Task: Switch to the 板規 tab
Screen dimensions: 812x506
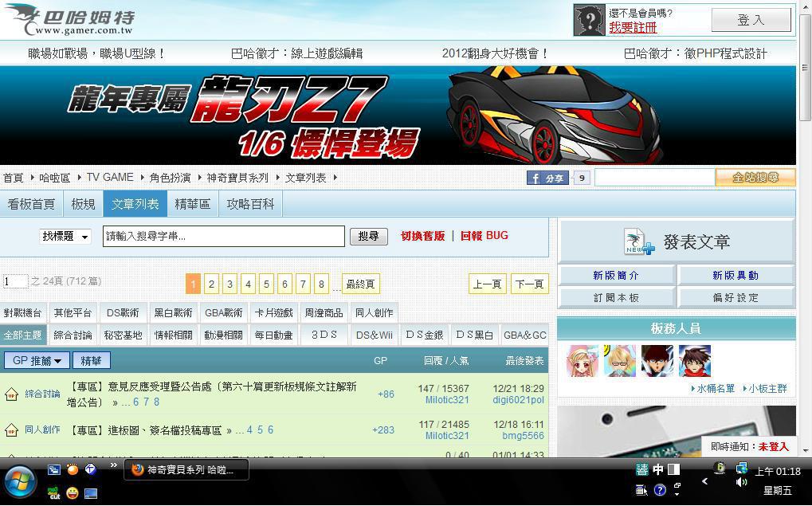Action: point(83,204)
